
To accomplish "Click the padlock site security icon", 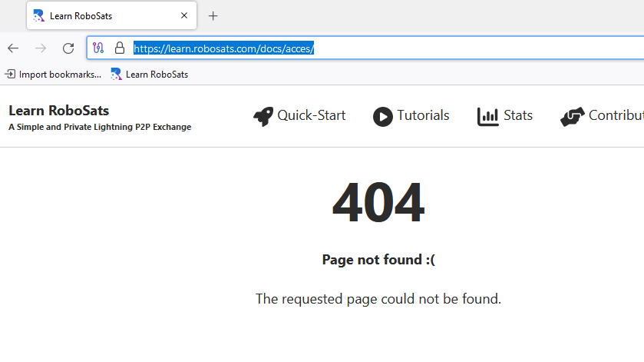I will click(x=120, y=48).
